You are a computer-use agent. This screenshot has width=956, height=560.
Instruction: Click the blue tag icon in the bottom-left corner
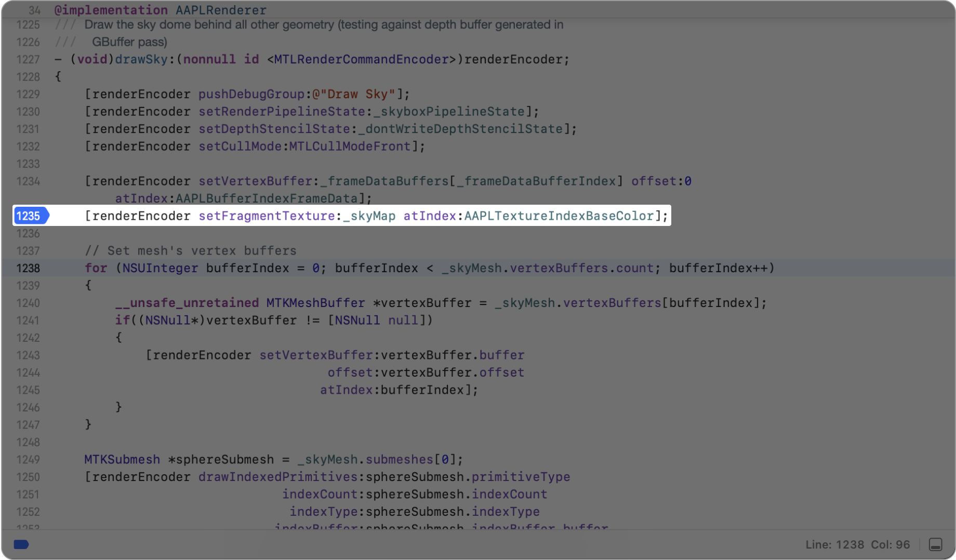click(x=21, y=544)
